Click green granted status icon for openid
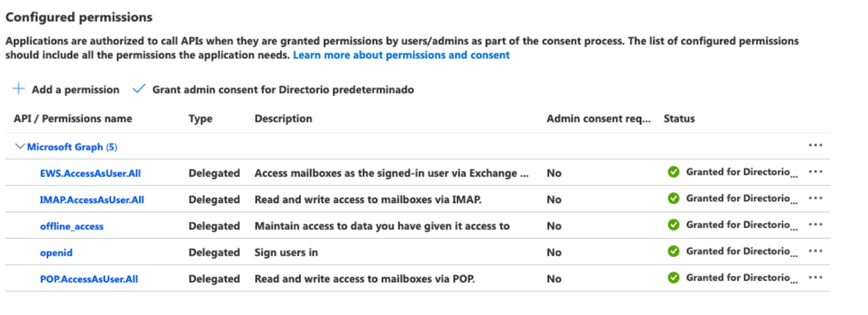The image size is (868, 315). tap(674, 251)
